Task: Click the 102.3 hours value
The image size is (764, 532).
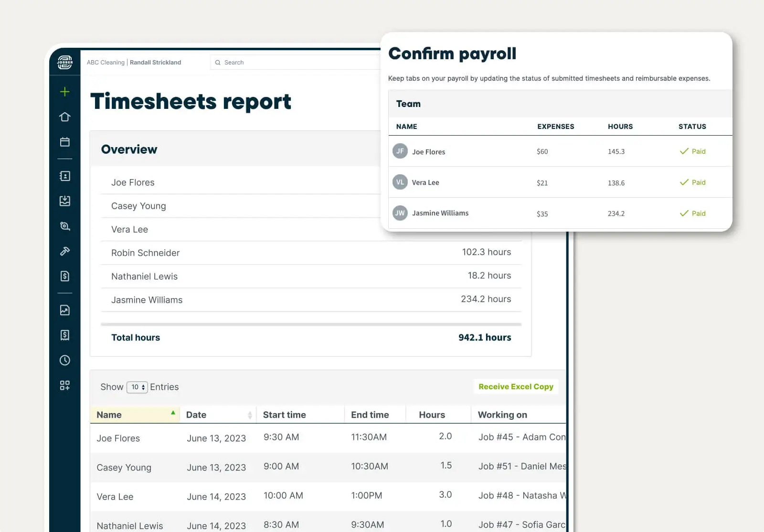Action: pyautogui.click(x=486, y=252)
